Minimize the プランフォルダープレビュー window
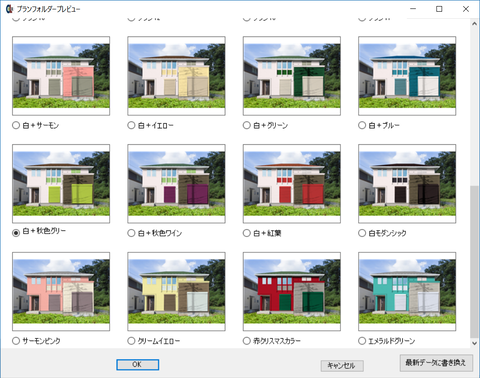The image size is (480, 378). 413,9
